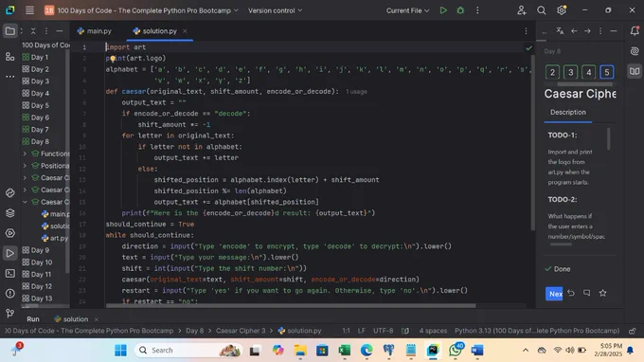This screenshot has height=362, width=644.
Task: Start debugging with the bug icon
Action: (x=460, y=10)
